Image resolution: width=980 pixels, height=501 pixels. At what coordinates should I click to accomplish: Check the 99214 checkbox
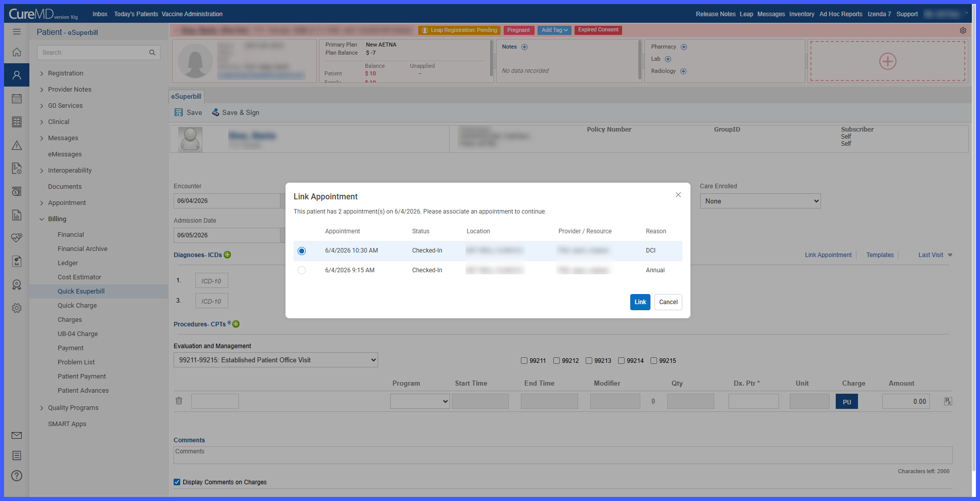(x=621, y=361)
